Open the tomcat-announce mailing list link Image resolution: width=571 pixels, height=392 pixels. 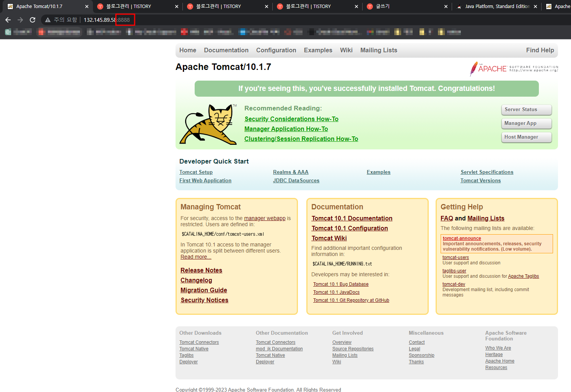[x=462, y=238]
